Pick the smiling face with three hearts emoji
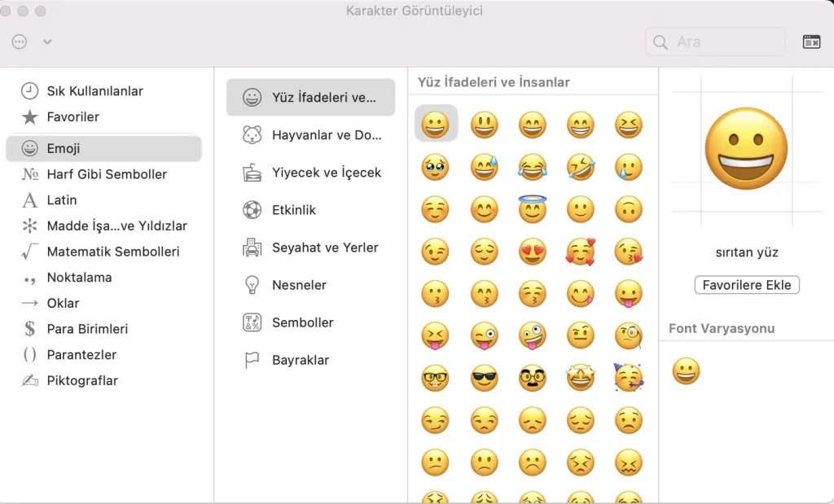Screen dimensions: 834x504 click(580, 252)
